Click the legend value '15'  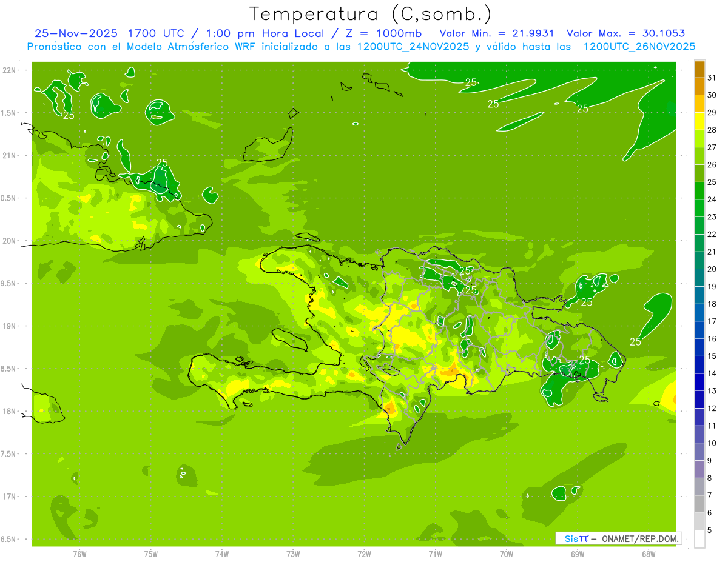tap(712, 356)
